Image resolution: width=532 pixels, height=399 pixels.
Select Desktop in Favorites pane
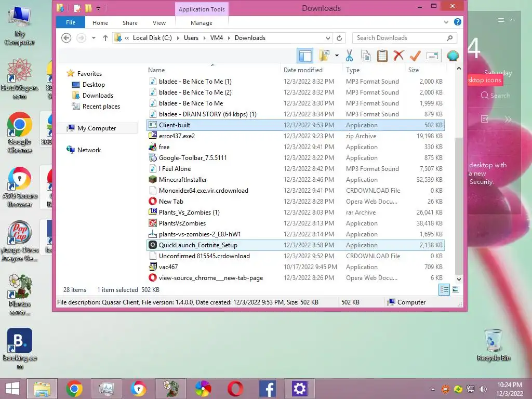(94, 85)
